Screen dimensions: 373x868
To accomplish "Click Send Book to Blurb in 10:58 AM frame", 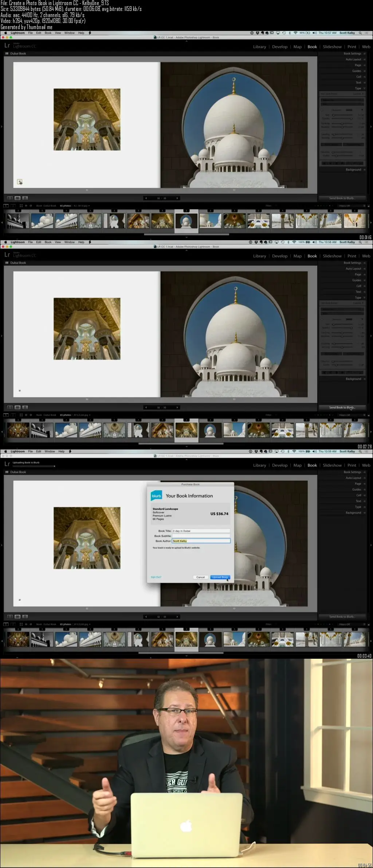I will tap(342, 408).
